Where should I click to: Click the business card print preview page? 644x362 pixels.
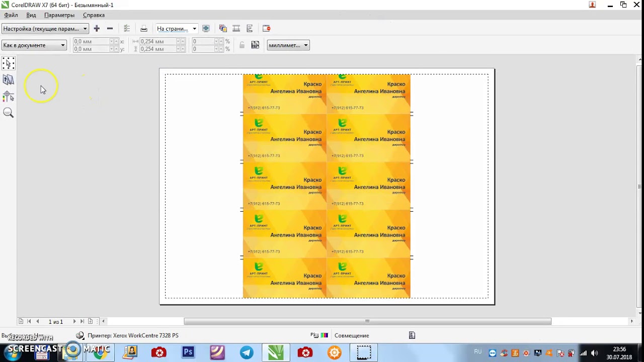coord(327,186)
